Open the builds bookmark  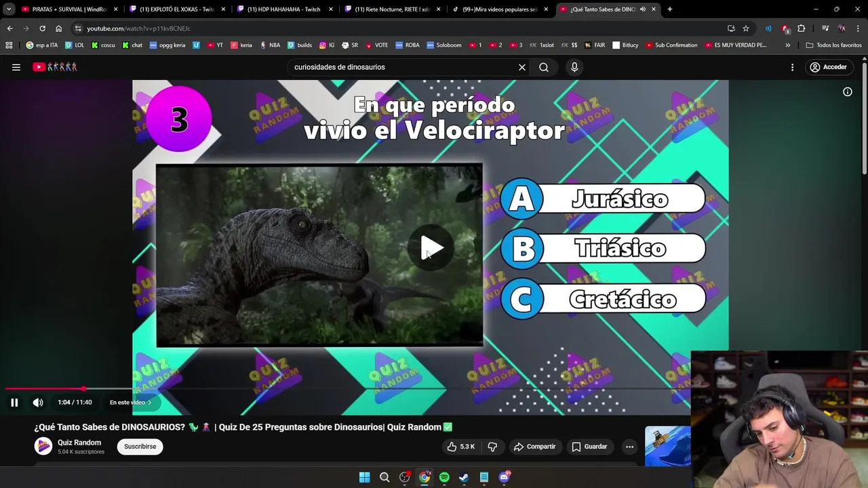(x=300, y=45)
